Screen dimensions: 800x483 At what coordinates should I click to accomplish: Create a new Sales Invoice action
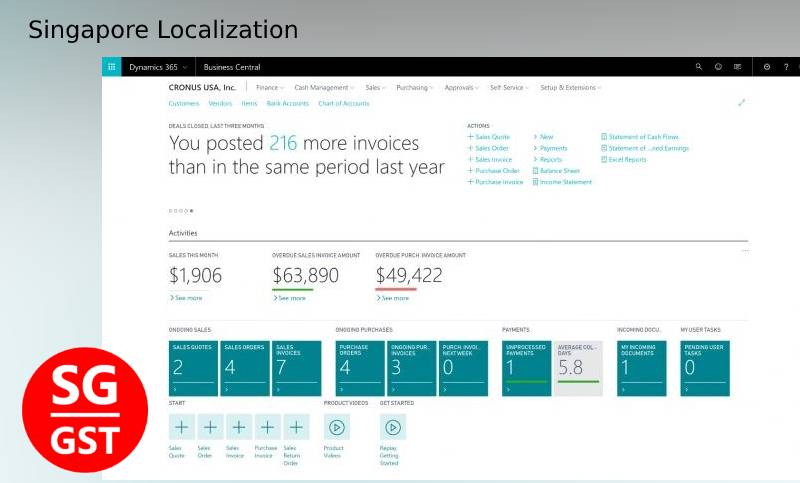[x=489, y=159]
